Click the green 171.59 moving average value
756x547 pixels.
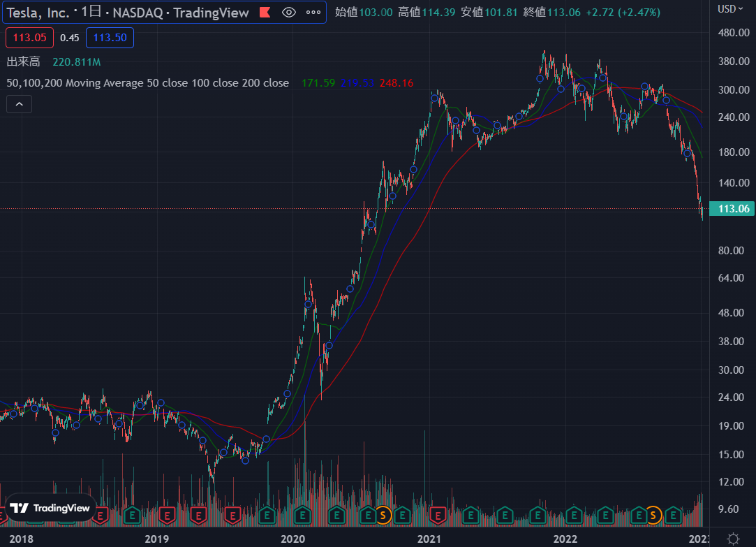coord(318,83)
